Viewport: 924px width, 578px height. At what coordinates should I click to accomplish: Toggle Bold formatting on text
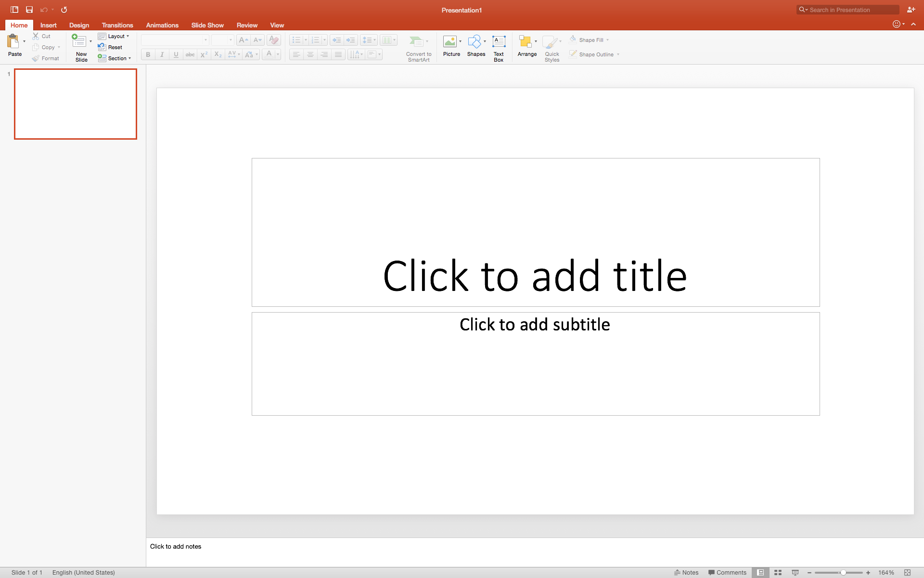point(148,54)
